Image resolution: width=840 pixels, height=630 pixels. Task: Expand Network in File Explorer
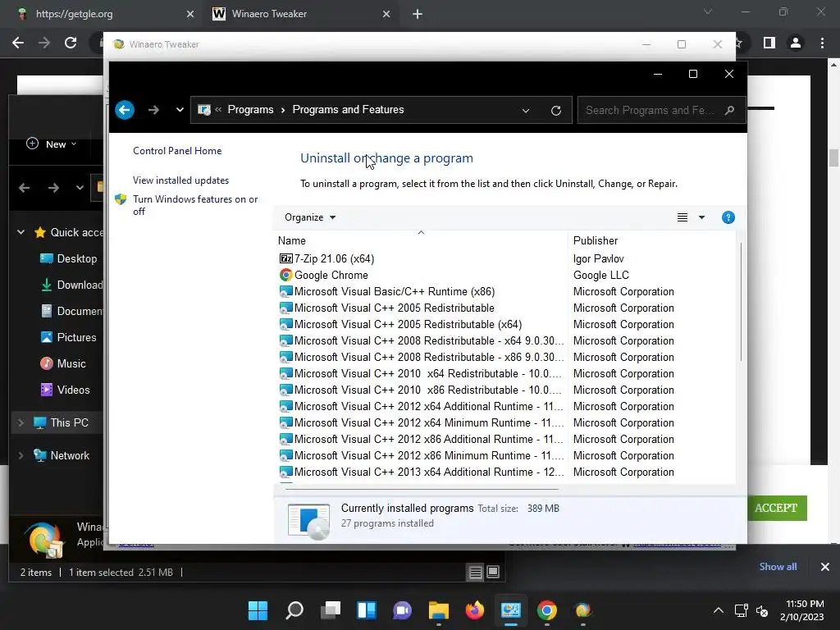coord(21,455)
